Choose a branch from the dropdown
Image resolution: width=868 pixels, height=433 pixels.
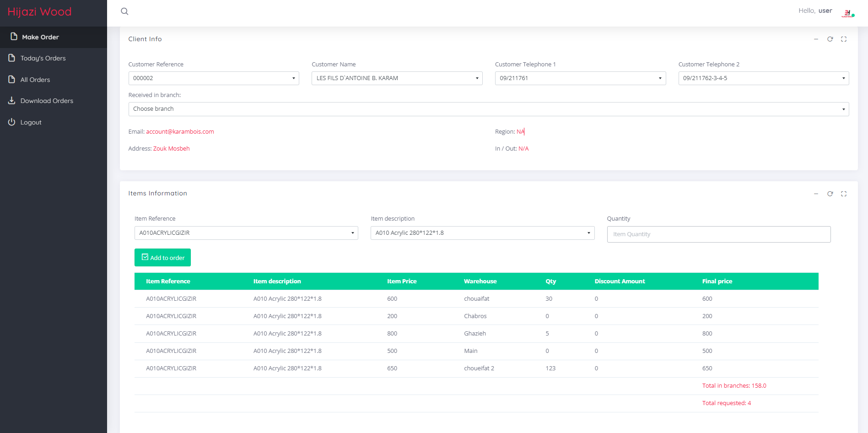point(488,109)
